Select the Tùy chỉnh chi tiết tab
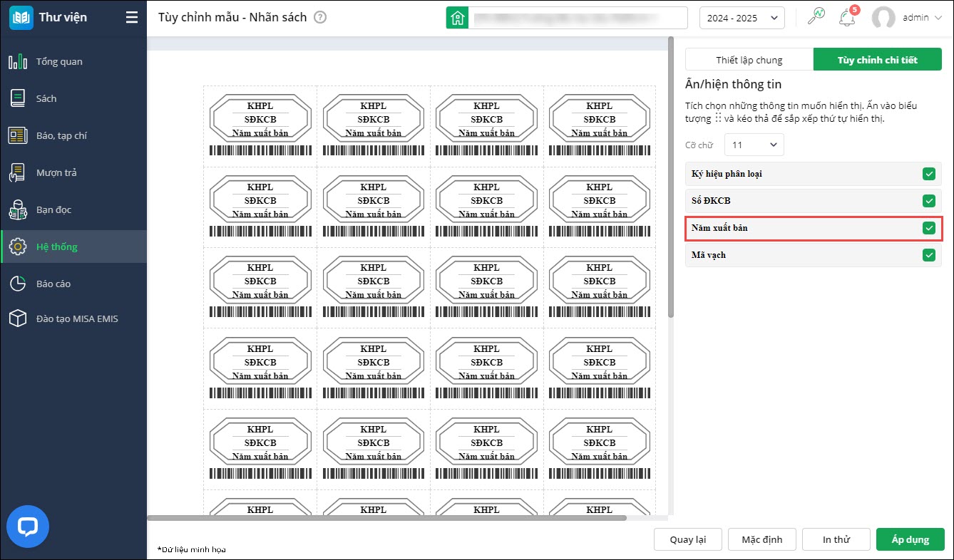 point(877,60)
